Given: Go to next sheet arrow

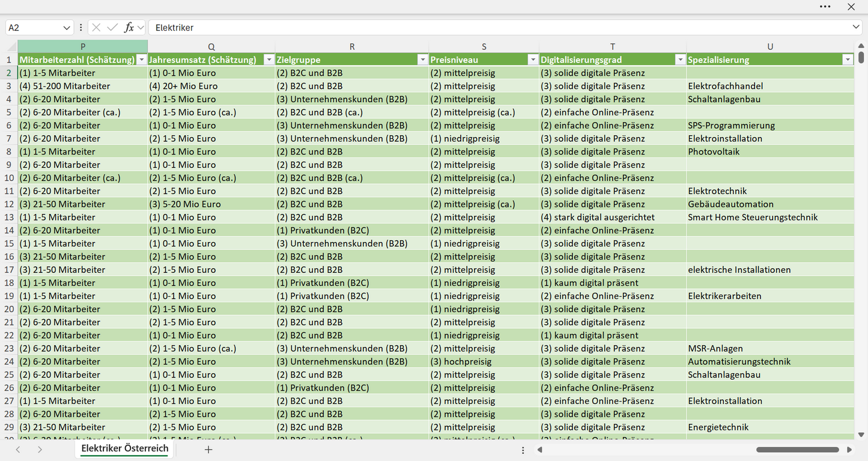Looking at the screenshot, I should [x=40, y=450].
